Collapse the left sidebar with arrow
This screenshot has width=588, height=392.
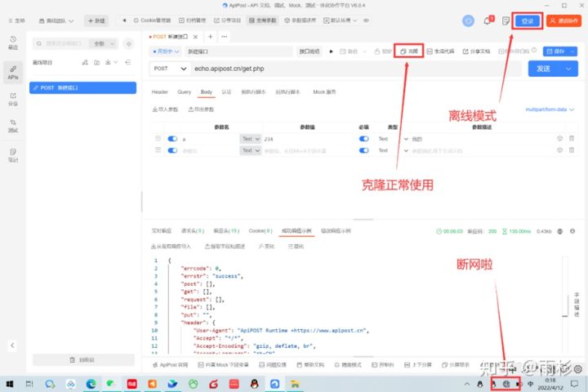[12, 345]
